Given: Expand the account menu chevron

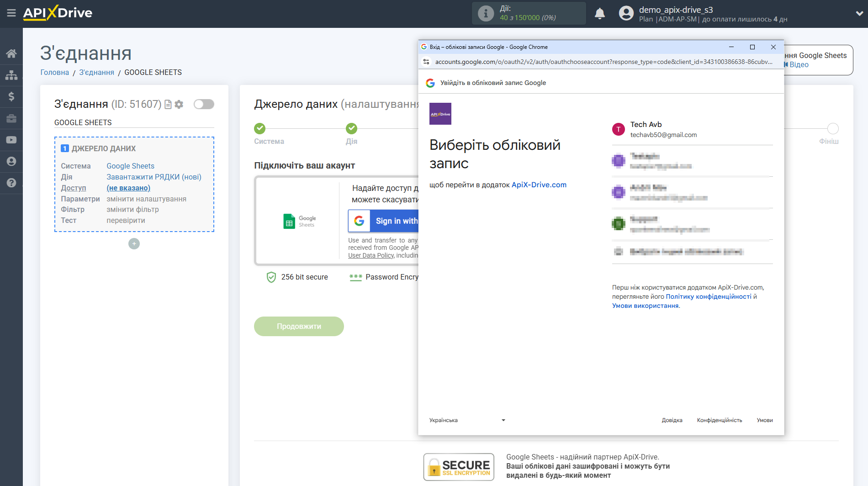Looking at the screenshot, I should (x=859, y=14).
